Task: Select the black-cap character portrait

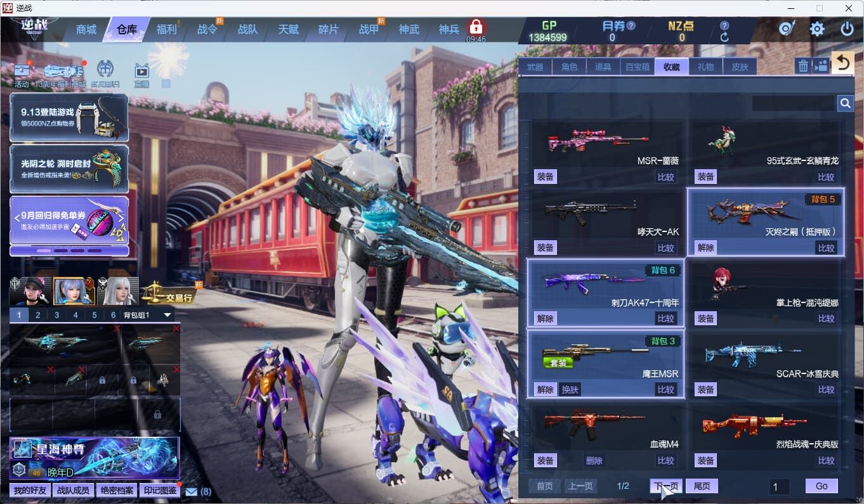Action: click(30, 291)
